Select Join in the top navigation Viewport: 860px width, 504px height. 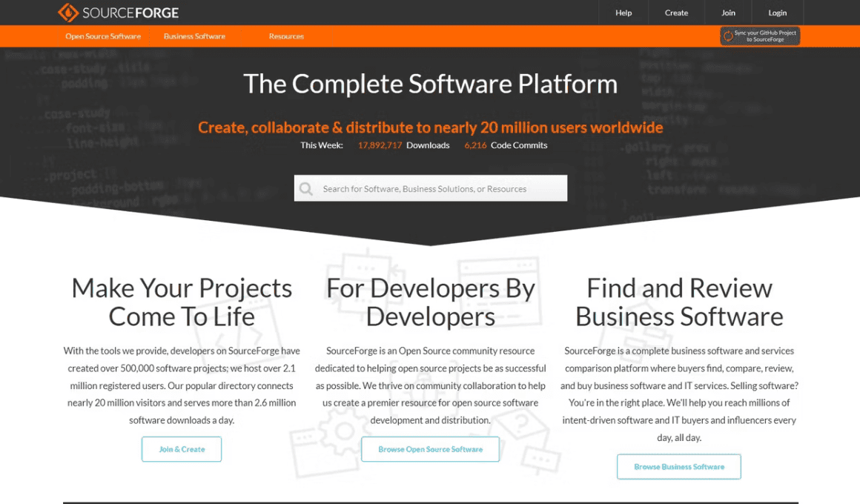pyautogui.click(x=728, y=13)
